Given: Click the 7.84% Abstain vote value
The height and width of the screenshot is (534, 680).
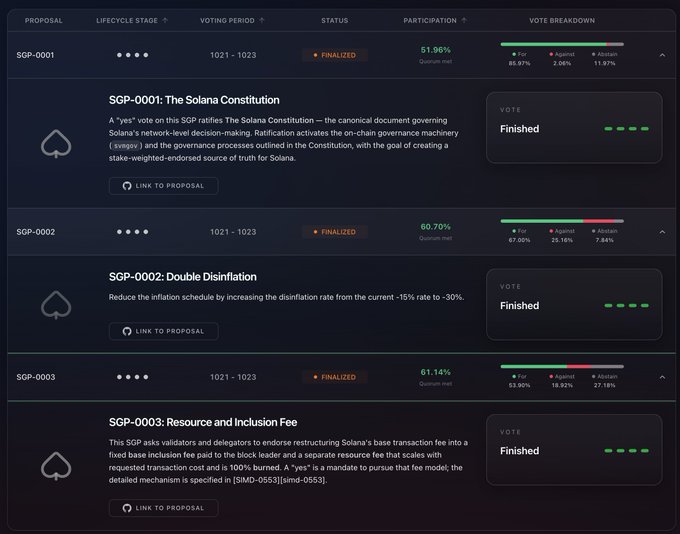Looking at the screenshot, I should (x=605, y=240).
